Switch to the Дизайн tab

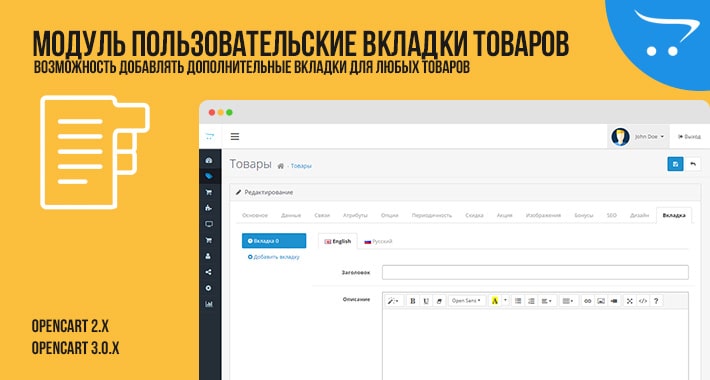(x=639, y=215)
